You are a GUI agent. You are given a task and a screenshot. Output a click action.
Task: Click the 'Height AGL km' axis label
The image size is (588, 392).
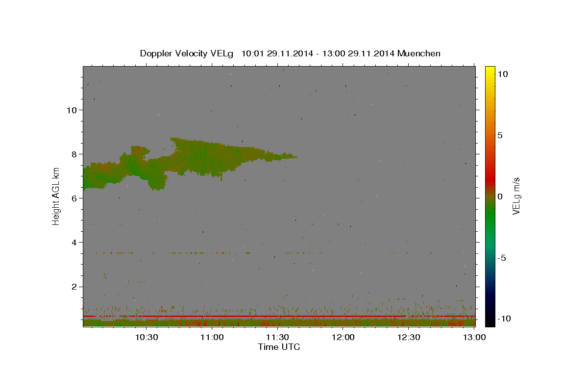(x=56, y=196)
